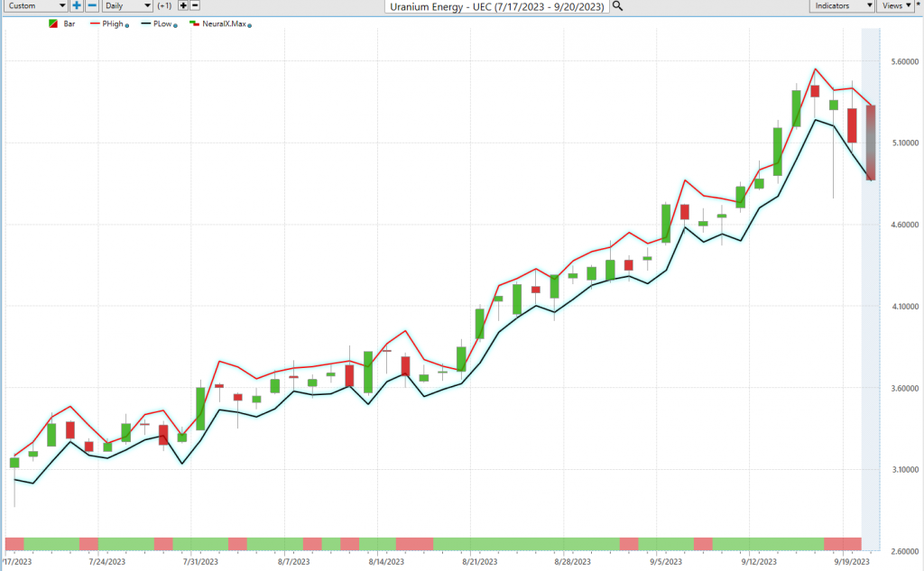Click the 5.60000 price axis label
This screenshot has width=924, height=571.
coord(906,61)
